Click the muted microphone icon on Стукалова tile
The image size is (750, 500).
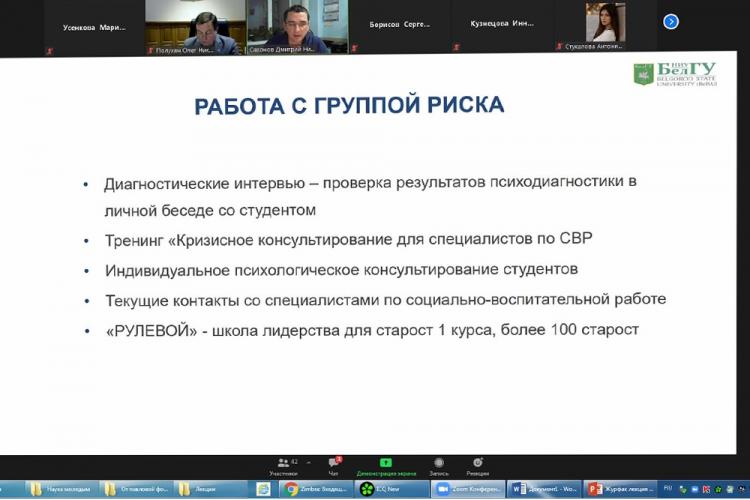559,46
